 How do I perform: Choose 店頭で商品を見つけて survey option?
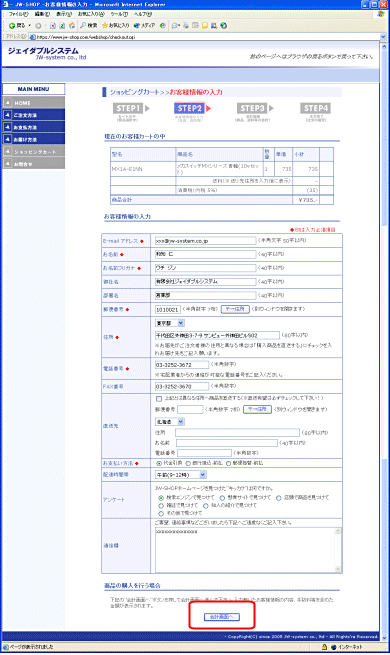coord(279,498)
